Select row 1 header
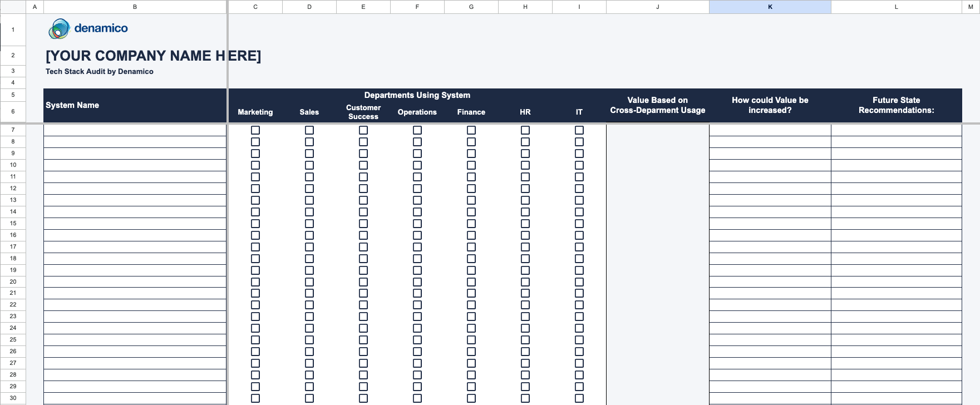 (13, 30)
